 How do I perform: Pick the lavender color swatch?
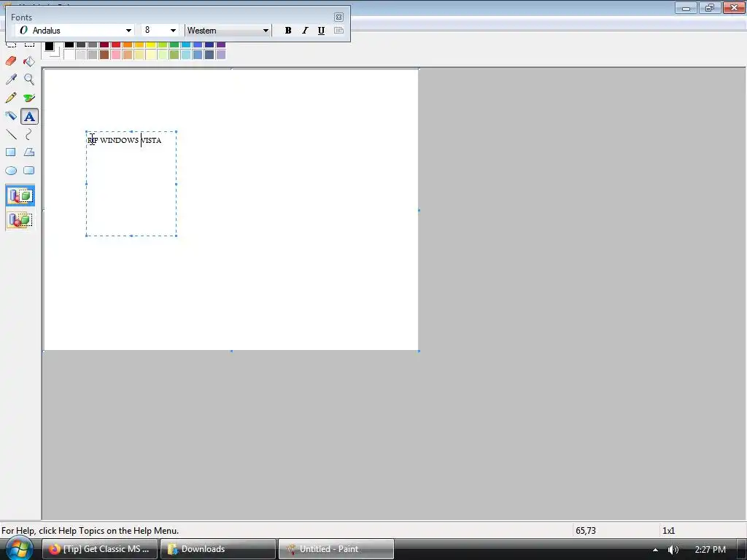pos(220,55)
